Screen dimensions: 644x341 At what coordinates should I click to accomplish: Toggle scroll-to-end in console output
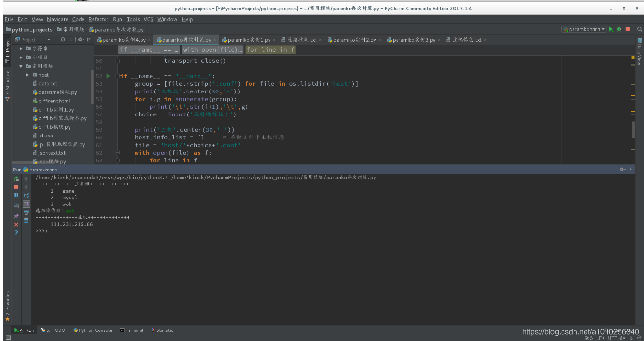point(26,204)
